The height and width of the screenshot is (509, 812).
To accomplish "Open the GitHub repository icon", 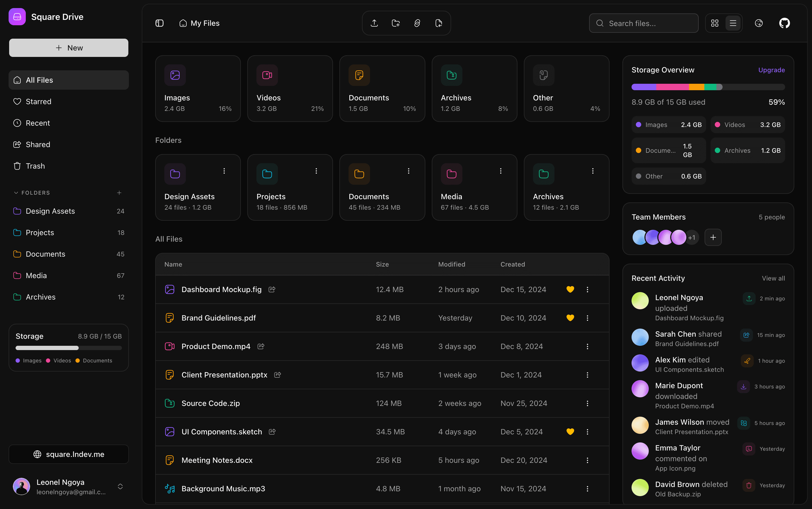I will pyautogui.click(x=784, y=23).
